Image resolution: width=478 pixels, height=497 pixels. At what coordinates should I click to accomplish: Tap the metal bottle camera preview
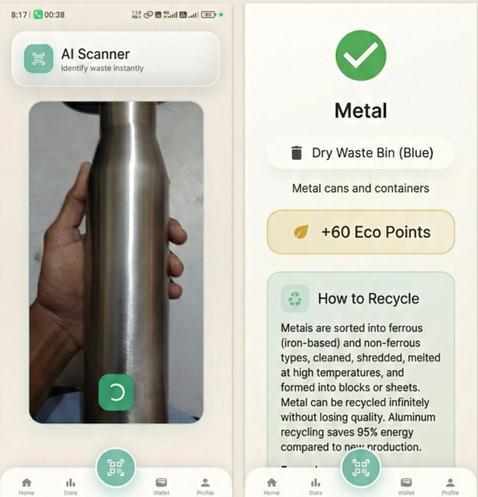pos(116,262)
